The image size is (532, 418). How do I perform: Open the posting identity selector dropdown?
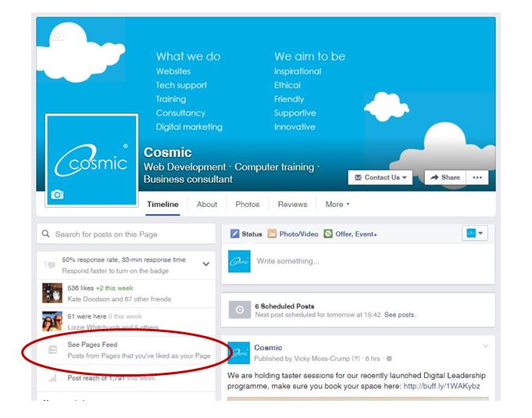(475, 234)
